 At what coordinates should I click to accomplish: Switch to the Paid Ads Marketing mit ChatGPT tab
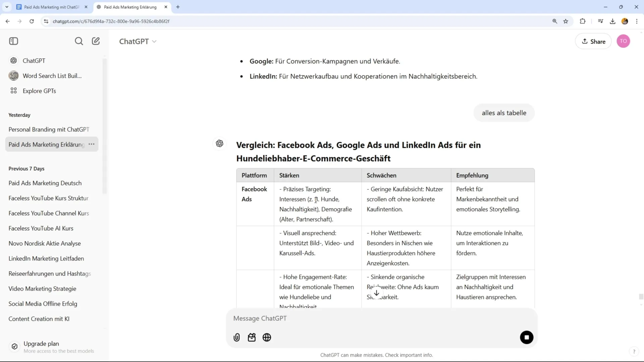51,7
